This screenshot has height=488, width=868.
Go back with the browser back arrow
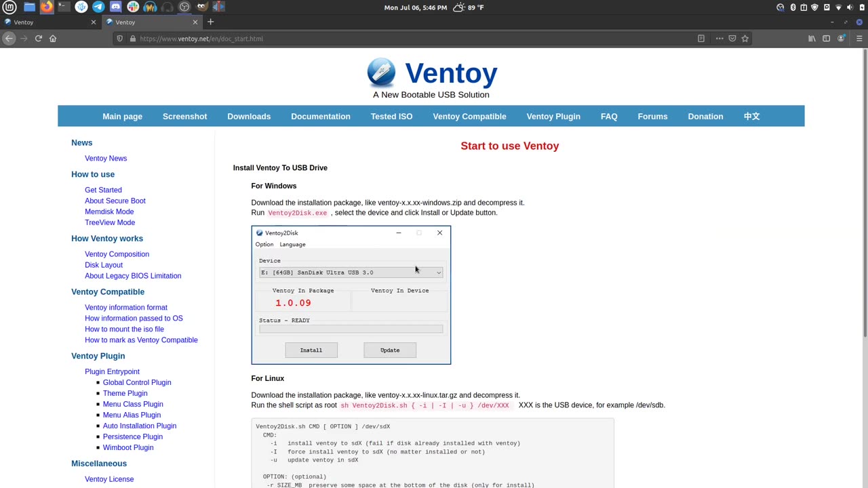click(x=9, y=39)
